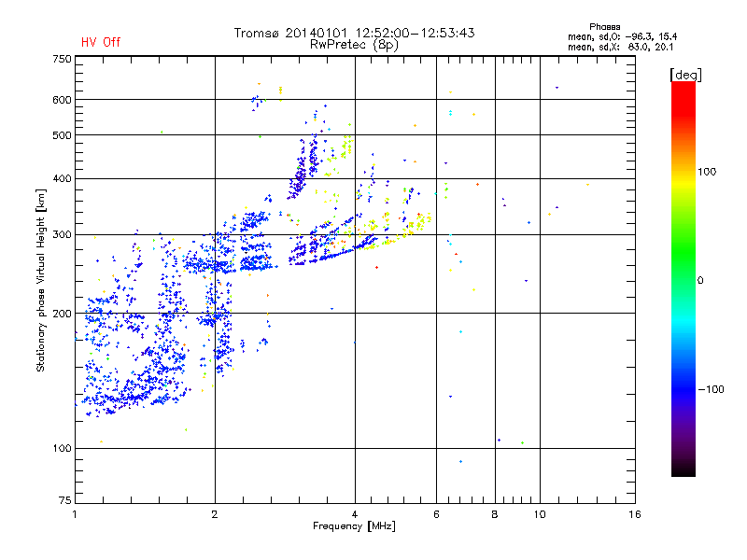This screenshot has height=560, width=747.
Task: Click the 'Stationary phase Virtual Height [km]' axis title
Action: pos(41,280)
